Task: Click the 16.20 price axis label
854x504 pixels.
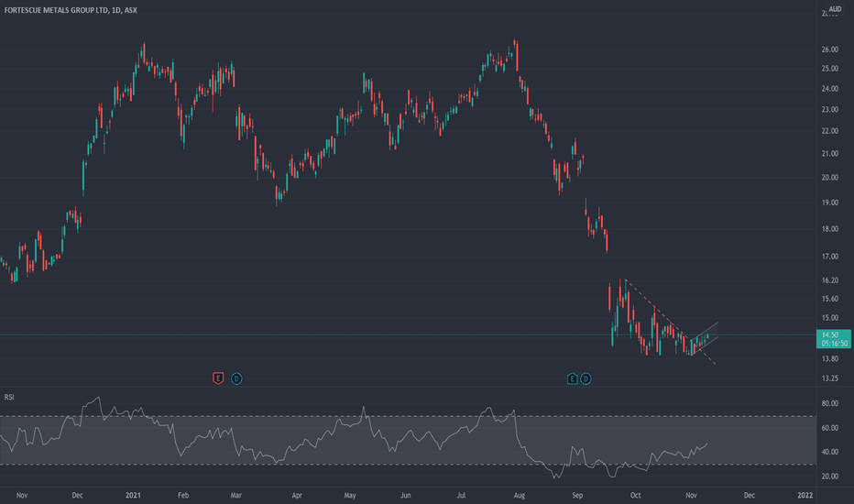Action: [x=830, y=280]
